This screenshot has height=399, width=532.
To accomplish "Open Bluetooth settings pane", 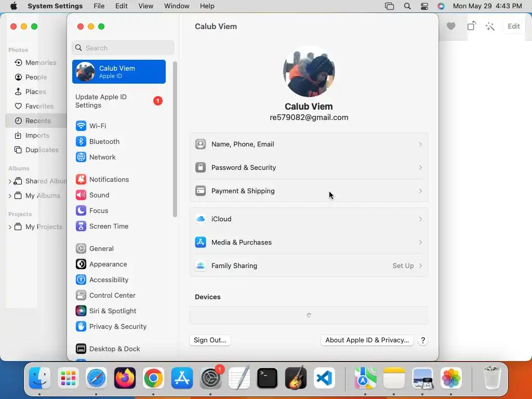I will (x=97, y=141).
